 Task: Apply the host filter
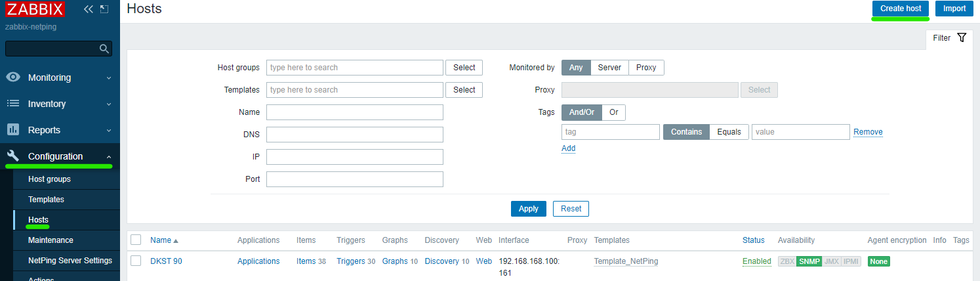[x=528, y=209]
